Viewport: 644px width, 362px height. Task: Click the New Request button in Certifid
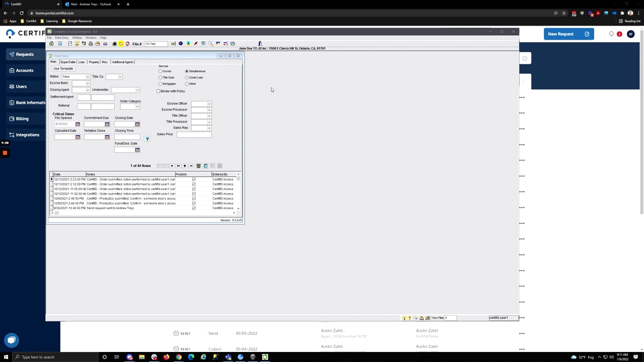(x=569, y=34)
